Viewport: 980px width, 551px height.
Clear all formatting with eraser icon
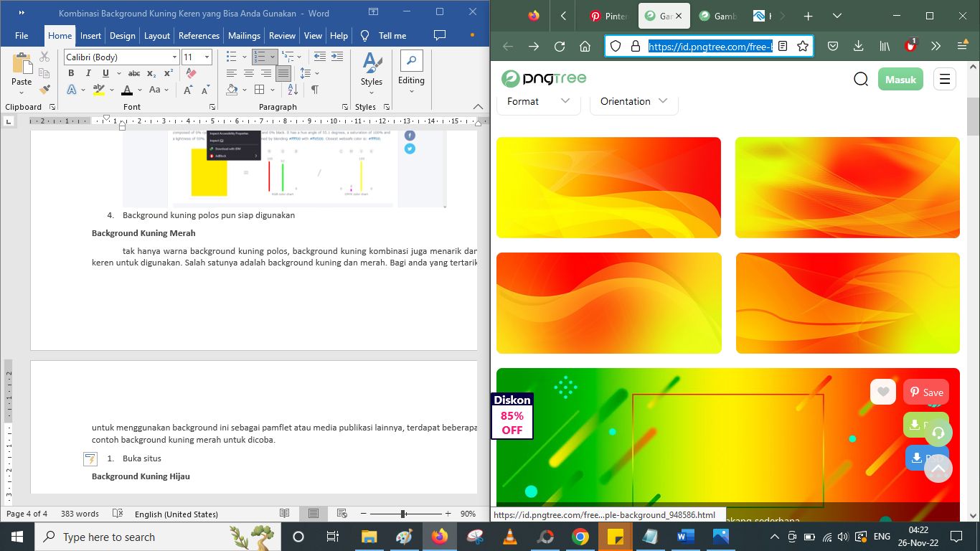pos(190,73)
